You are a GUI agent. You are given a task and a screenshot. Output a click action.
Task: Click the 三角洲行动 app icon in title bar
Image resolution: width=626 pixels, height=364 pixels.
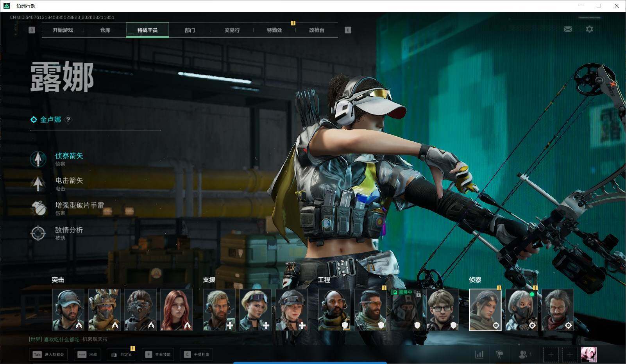[6, 6]
